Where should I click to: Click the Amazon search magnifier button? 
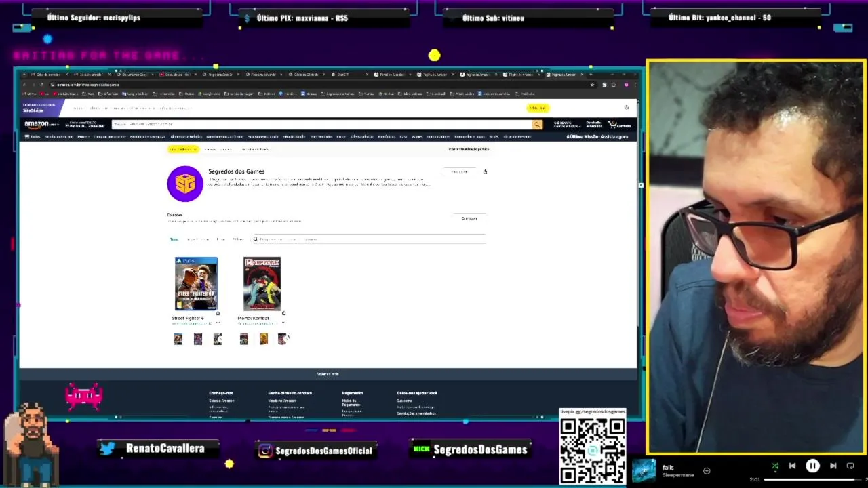(537, 125)
